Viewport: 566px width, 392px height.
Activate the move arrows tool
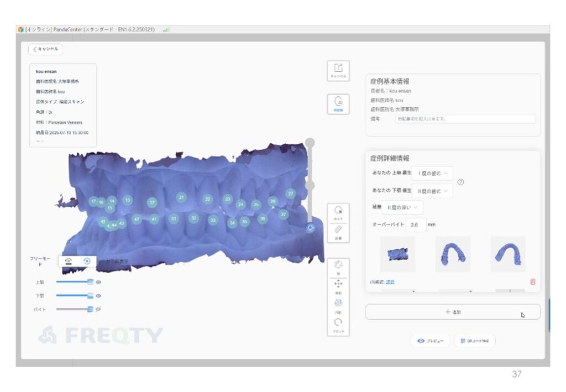click(x=338, y=284)
